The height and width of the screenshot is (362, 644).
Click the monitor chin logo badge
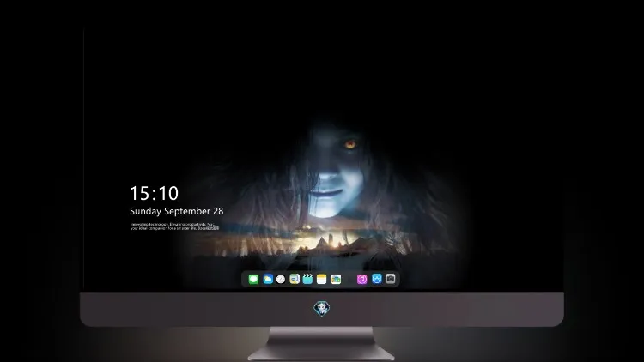coord(322,309)
